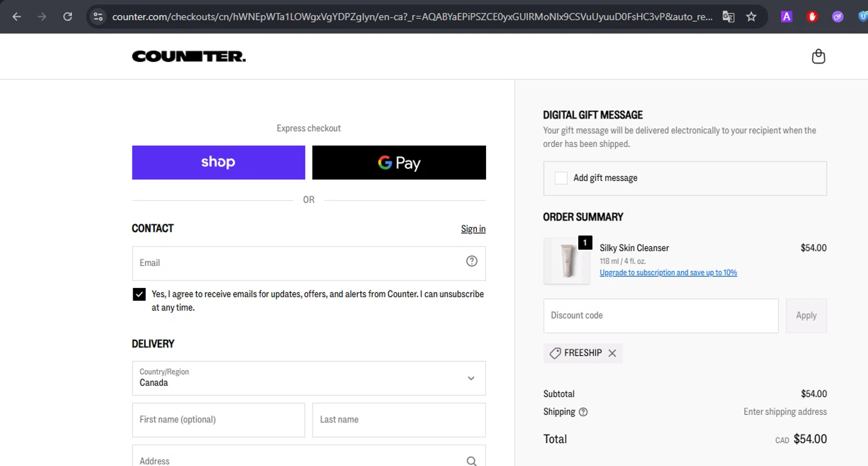Open the shopping bag cart icon
868x466 pixels.
pos(818,56)
